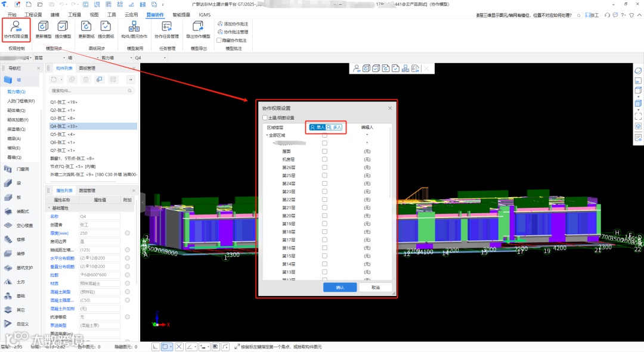Tick 土建/钢筋设置 checkbox in dialog
Image resolution: width=644 pixels, height=352 pixels.
coord(265,118)
